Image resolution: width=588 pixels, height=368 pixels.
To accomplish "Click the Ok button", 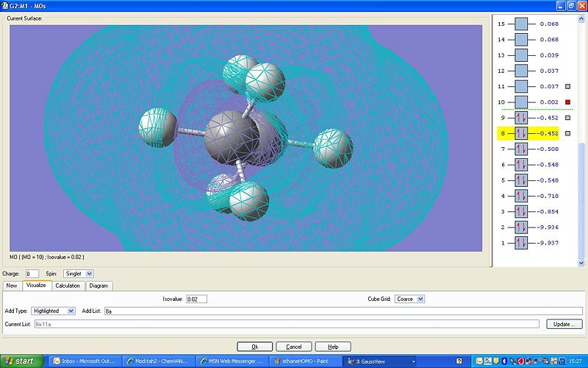I will point(254,347).
